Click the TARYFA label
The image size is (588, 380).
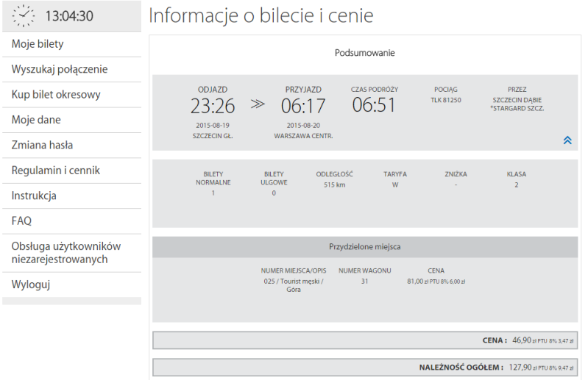click(x=395, y=174)
